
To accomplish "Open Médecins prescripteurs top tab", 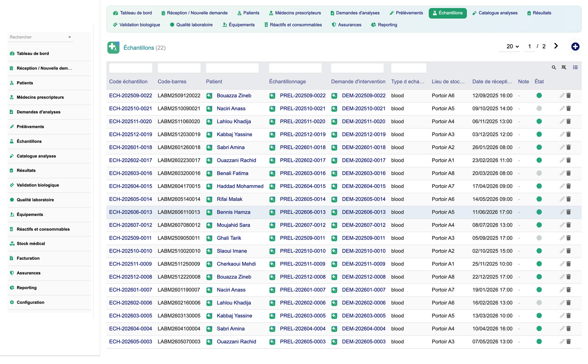I will coord(295,13).
